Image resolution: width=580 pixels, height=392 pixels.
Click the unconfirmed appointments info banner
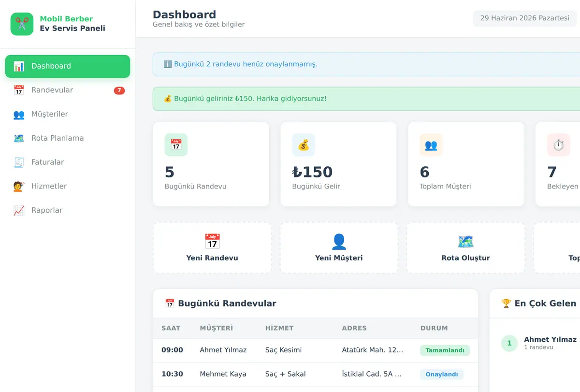[366, 64]
